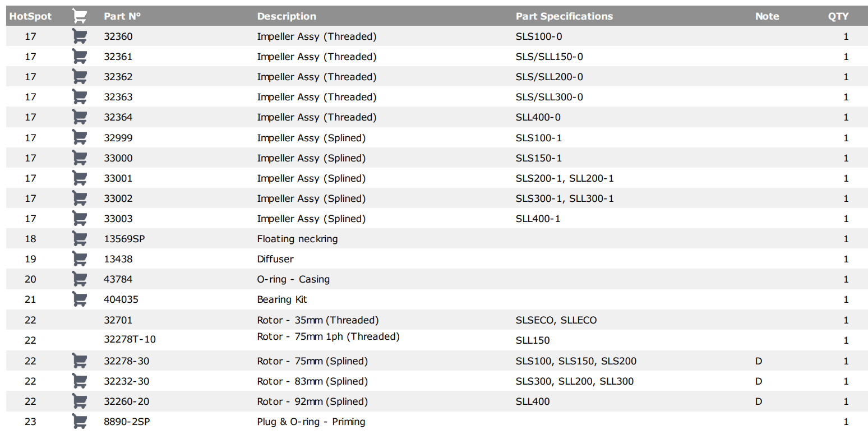This screenshot has height=439, width=868.
Task: Click the Part N° column header
Action: point(122,16)
